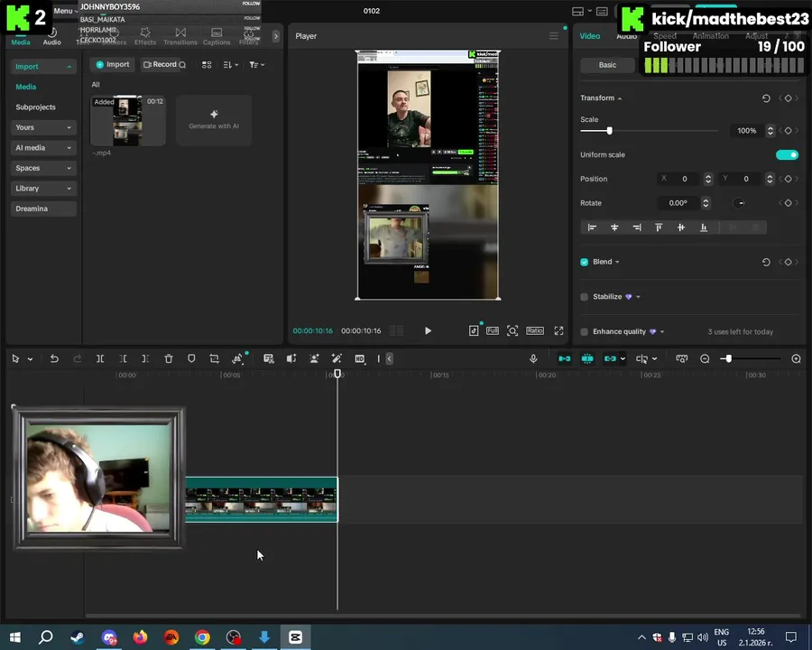This screenshot has height=650, width=812.
Task: Click the person retouch icon in toolbar
Action: 314,358
